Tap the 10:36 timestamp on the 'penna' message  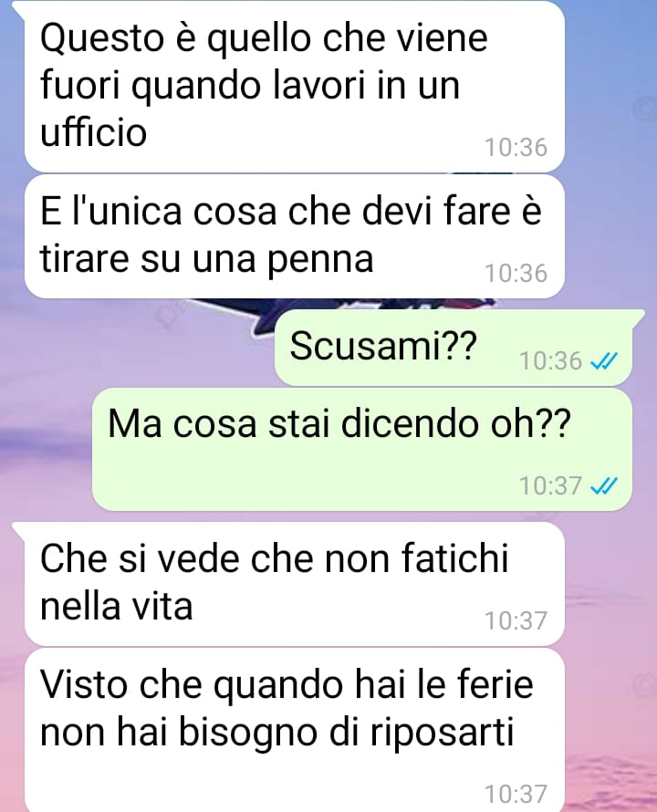click(x=516, y=274)
